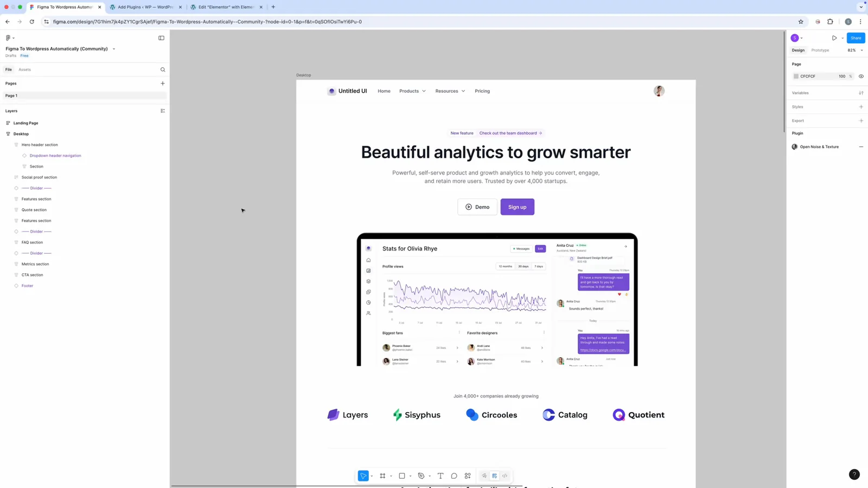Open the file name dropdown chevron
Image resolution: width=868 pixels, height=488 pixels.
pos(114,49)
